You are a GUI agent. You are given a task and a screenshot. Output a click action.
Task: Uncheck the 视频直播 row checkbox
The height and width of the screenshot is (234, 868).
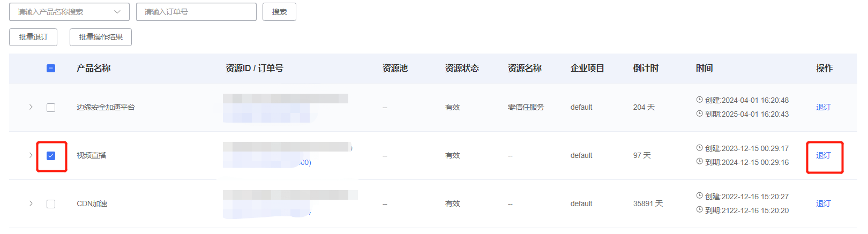coord(51,155)
